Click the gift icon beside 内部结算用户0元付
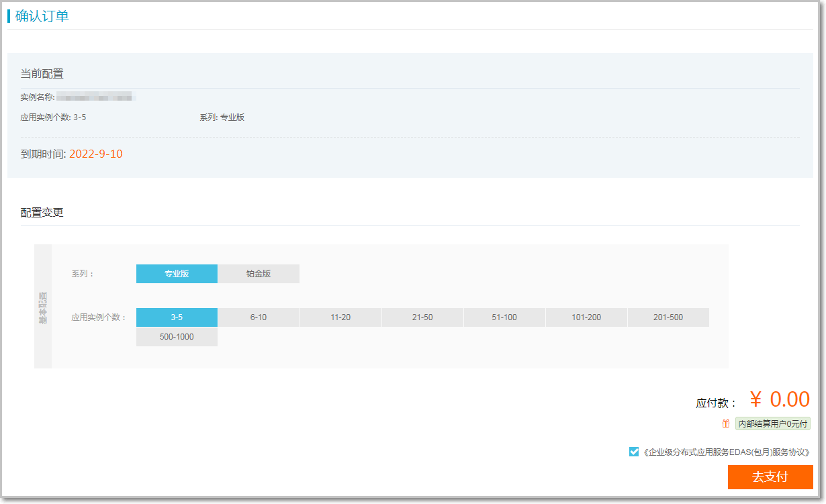The width and height of the screenshot is (826, 504). [x=726, y=423]
